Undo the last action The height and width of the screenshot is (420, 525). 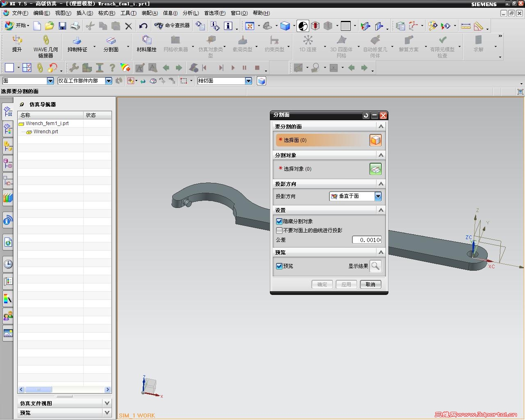click(x=143, y=26)
